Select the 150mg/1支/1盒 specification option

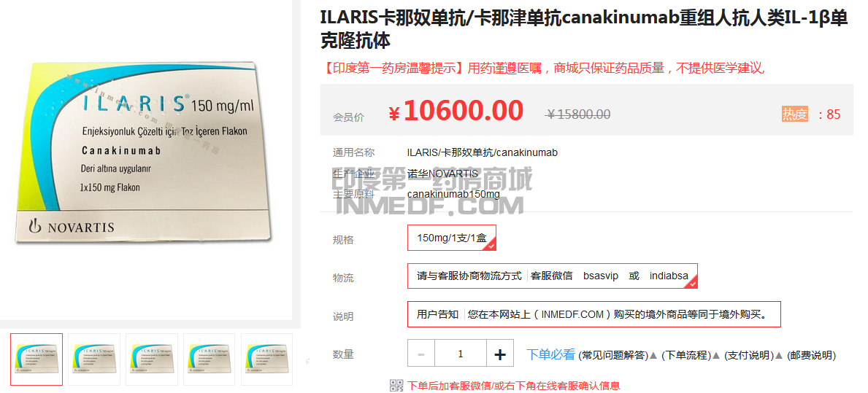tap(452, 238)
